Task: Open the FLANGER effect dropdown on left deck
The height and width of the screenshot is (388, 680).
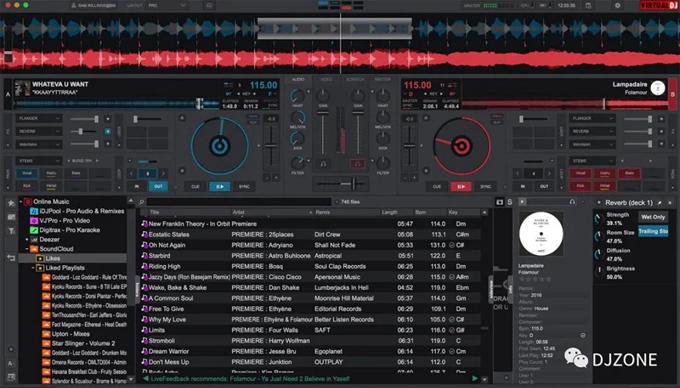Action: pyautogui.click(x=39, y=118)
